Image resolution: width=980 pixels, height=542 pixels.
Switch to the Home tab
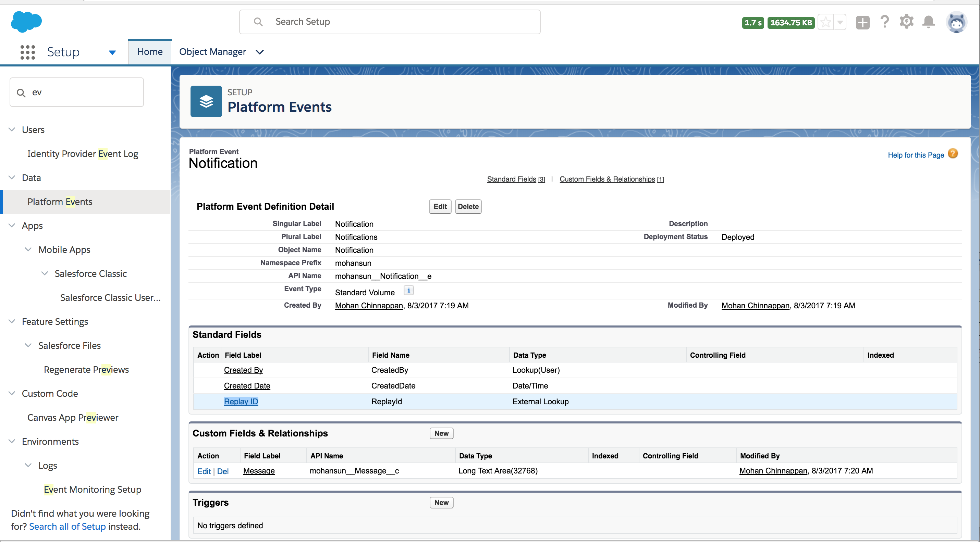[x=150, y=52]
